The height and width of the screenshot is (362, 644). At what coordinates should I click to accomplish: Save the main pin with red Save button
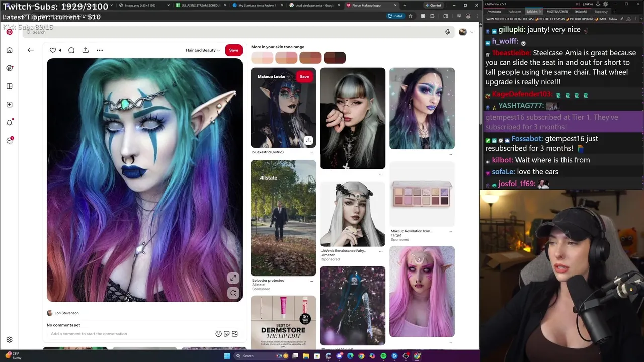(234, 50)
